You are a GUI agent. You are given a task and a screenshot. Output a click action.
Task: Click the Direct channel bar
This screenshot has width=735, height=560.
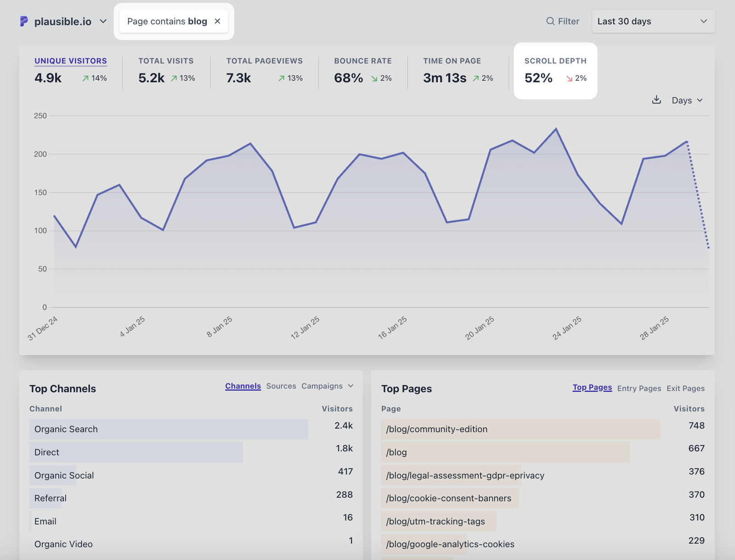click(46, 452)
